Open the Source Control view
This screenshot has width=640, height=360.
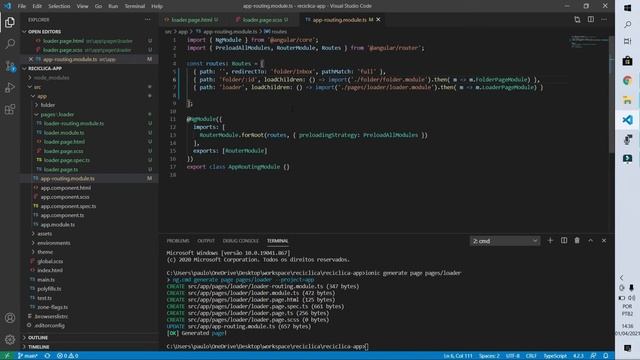(10, 66)
